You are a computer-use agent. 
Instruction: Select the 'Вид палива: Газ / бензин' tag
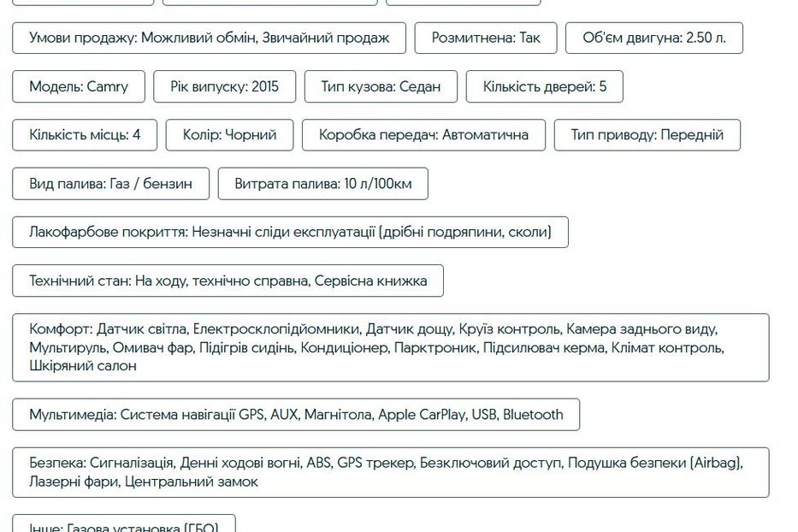point(110,184)
